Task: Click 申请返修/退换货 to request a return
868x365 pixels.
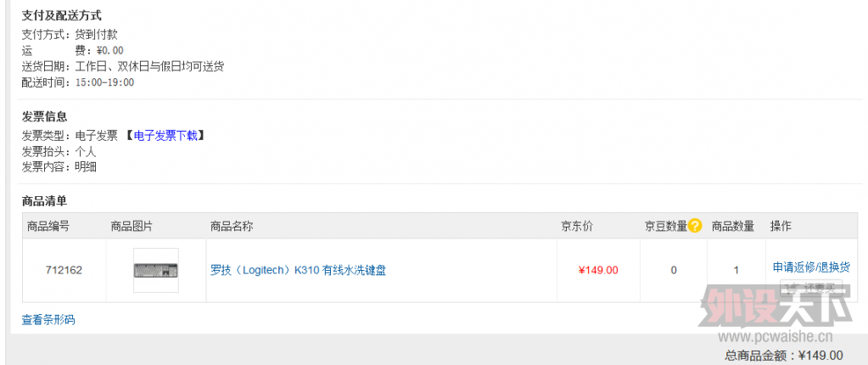Action: pos(811,267)
